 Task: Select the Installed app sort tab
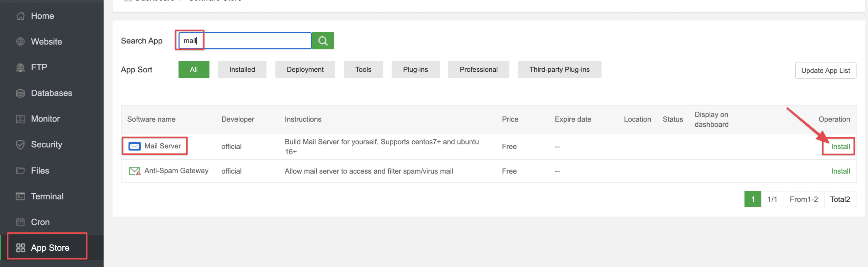click(242, 70)
